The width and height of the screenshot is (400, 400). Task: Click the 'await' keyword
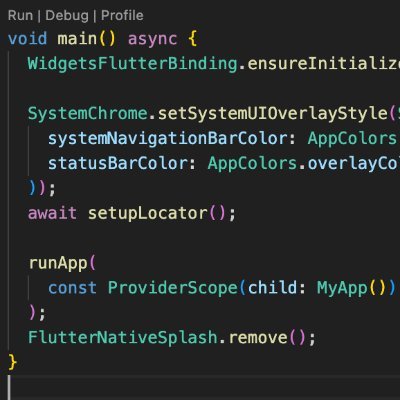(x=52, y=214)
